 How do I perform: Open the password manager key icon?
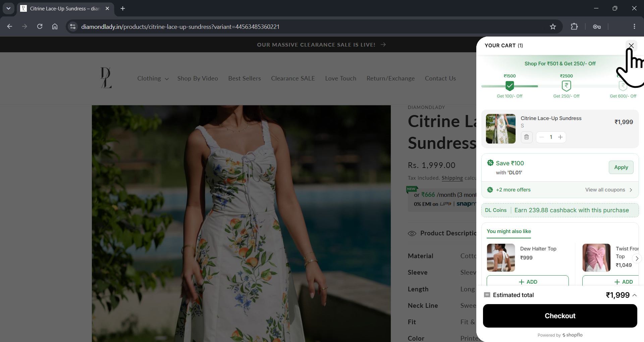pyautogui.click(x=597, y=26)
